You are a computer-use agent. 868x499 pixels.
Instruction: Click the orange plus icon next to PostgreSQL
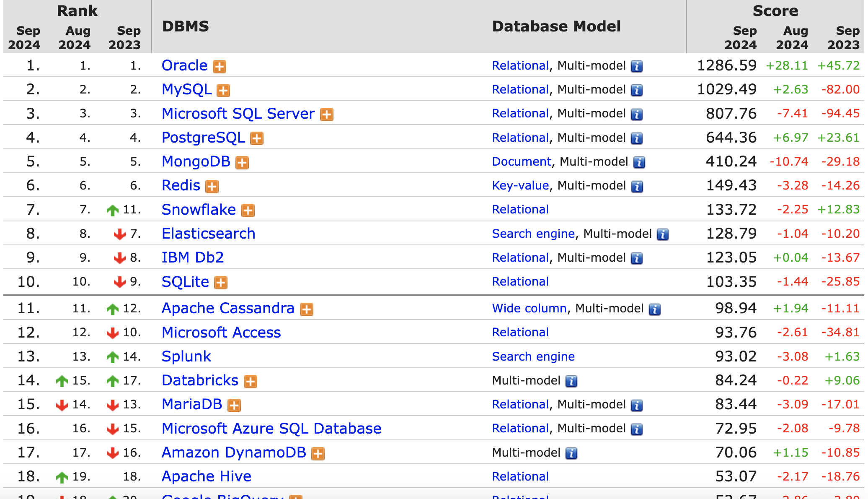click(257, 138)
